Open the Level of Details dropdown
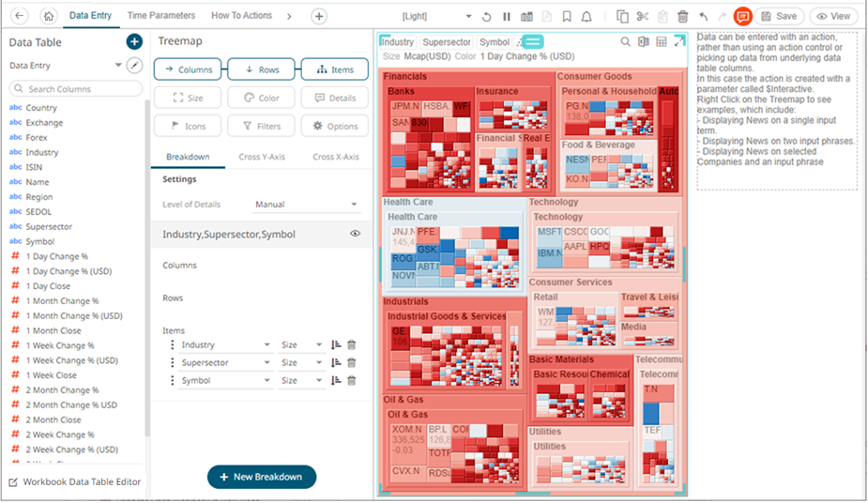868x503 pixels. coord(307,204)
